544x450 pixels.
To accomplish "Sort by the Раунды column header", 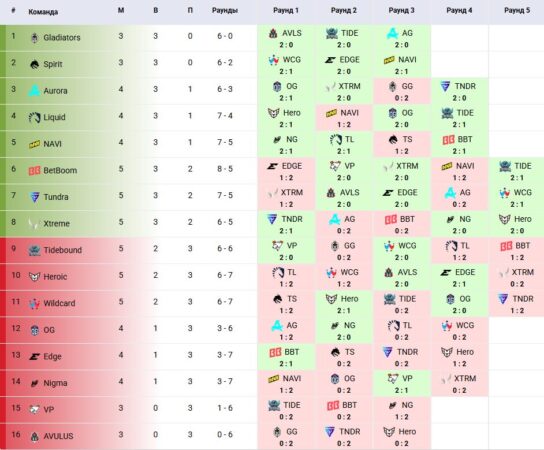I will click(x=225, y=10).
